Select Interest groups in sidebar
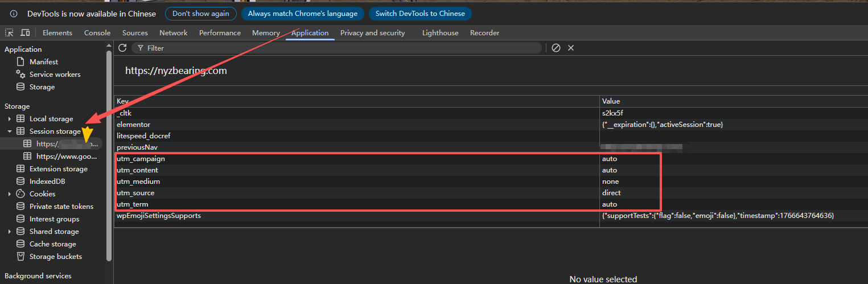Screen dimensions: 868x284 click(x=55, y=219)
